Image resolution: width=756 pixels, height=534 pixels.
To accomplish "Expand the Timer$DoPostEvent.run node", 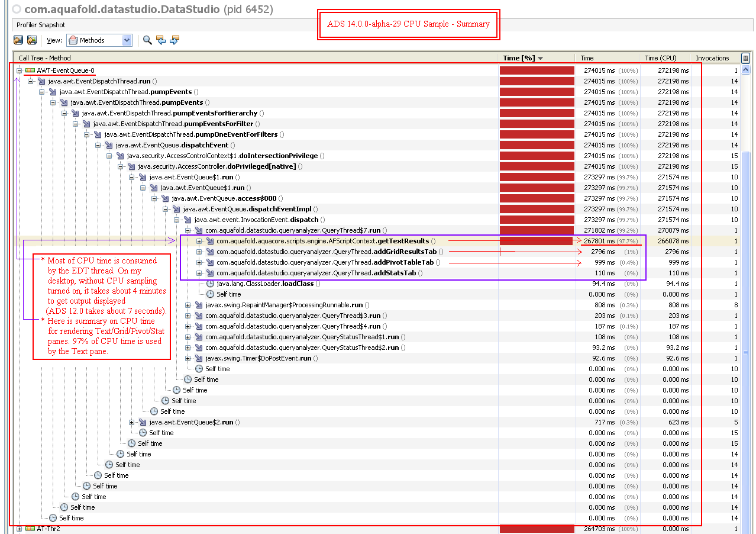I will click(188, 358).
